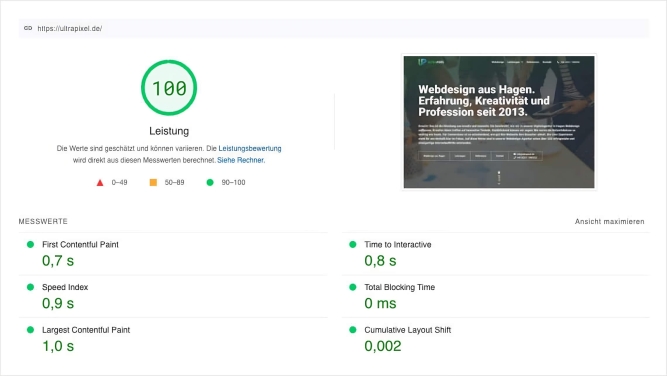Click the Largest Contentful Paint green dot

(30, 330)
